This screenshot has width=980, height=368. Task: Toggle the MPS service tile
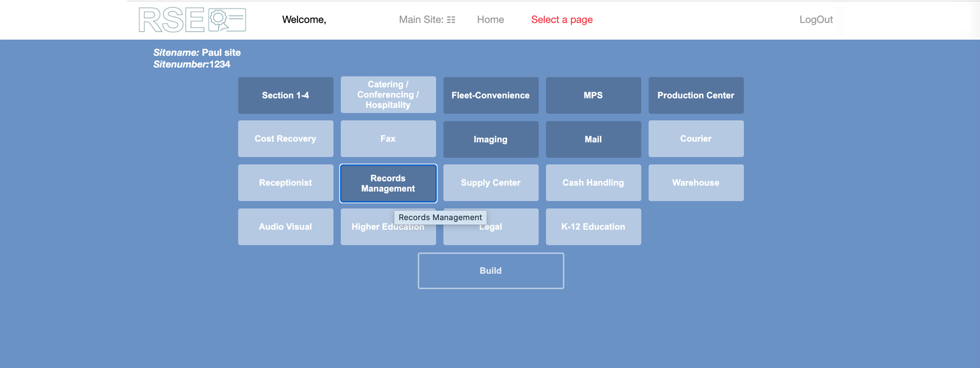[593, 95]
